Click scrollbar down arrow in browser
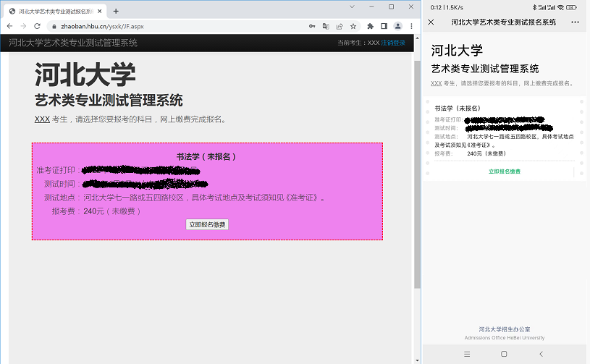Screen dimensions: 590x364 click(x=417, y=360)
